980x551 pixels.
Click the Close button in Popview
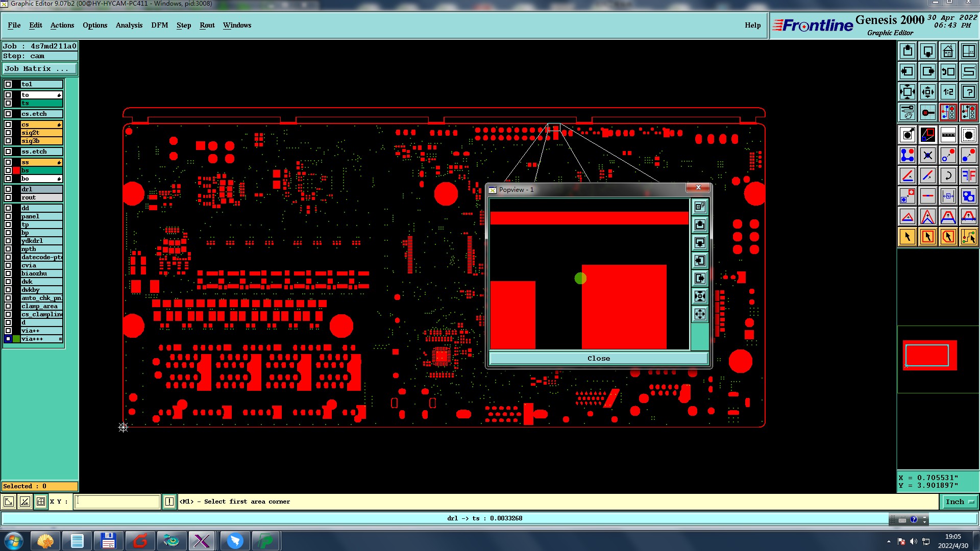click(598, 359)
